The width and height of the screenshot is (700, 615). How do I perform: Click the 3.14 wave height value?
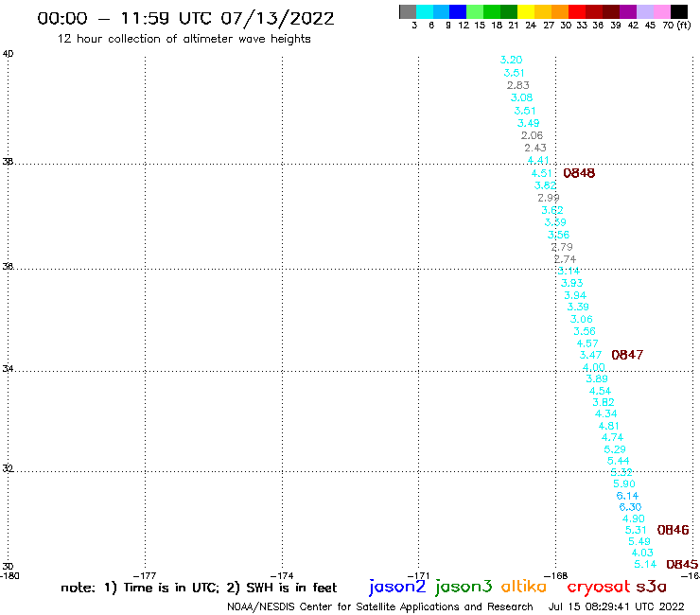pyautogui.click(x=569, y=272)
